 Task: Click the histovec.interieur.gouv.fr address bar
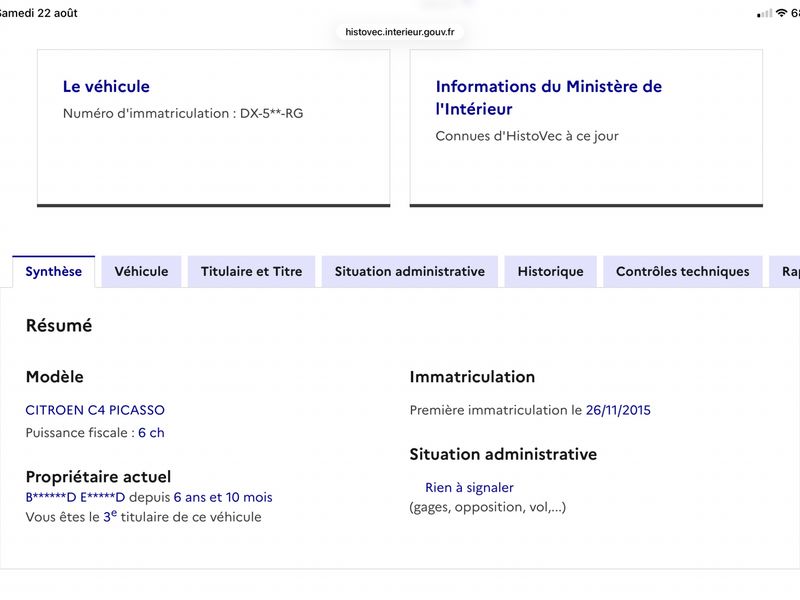tap(399, 32)
